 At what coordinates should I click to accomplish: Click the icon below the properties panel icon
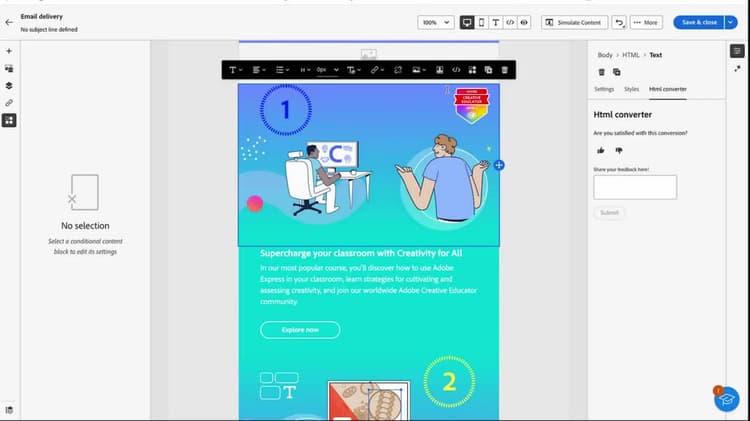coord(737,69)
